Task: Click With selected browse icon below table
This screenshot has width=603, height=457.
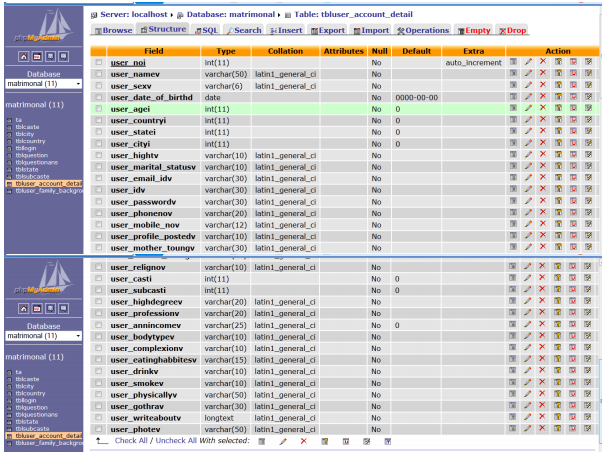Action: tap(262, 441)
